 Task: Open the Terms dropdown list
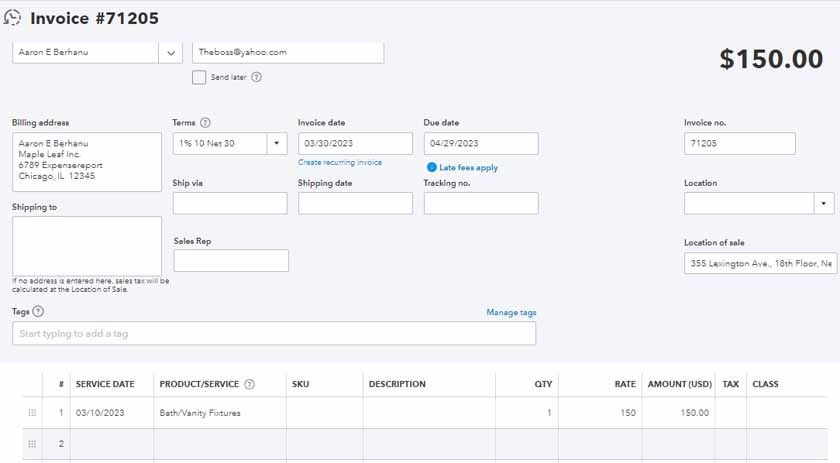coord(276,144)
